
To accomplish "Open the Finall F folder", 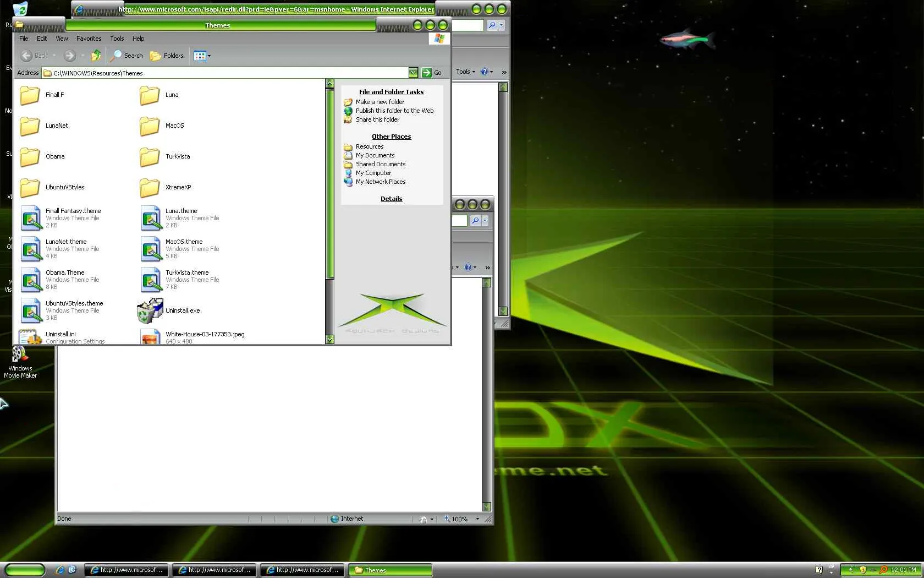I will coord(30,95).
